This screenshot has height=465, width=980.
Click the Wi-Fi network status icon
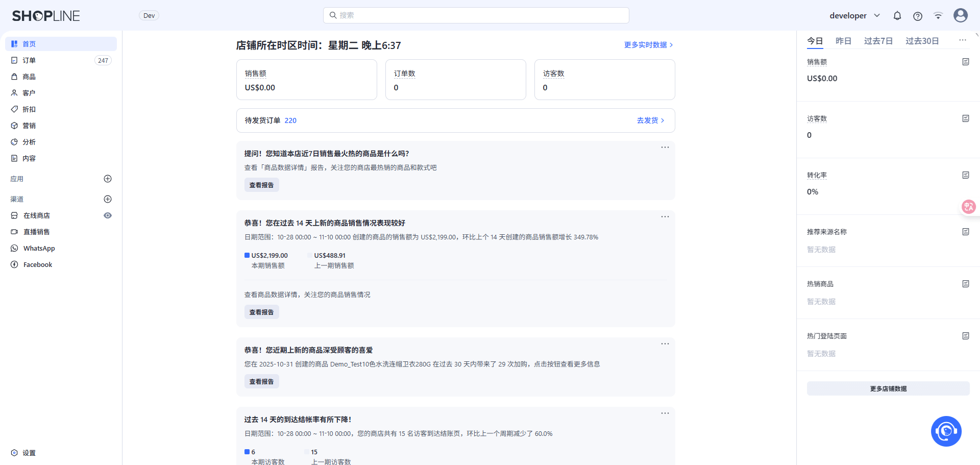click(x=938, y=16)
